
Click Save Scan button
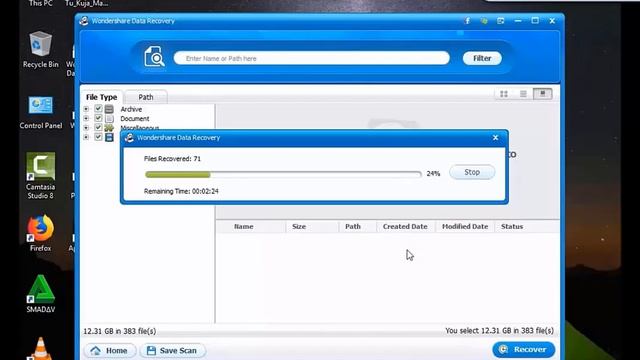coord(172,350)
